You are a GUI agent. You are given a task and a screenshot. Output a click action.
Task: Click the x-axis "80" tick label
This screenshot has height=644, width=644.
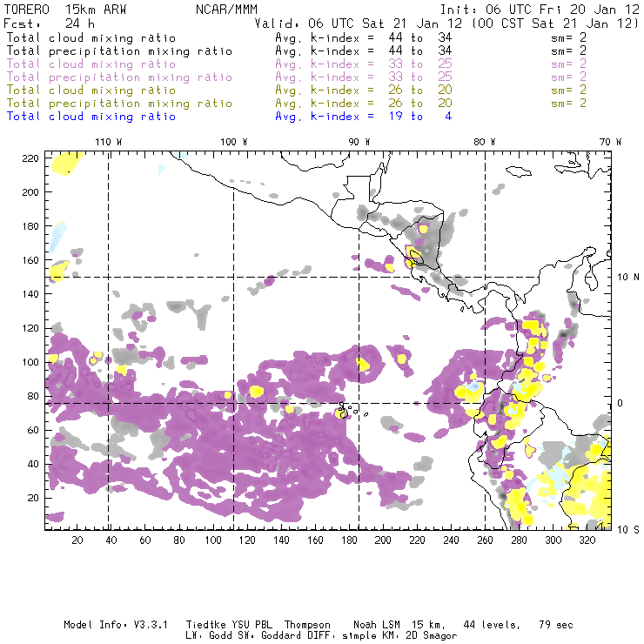tap(179, 540)
